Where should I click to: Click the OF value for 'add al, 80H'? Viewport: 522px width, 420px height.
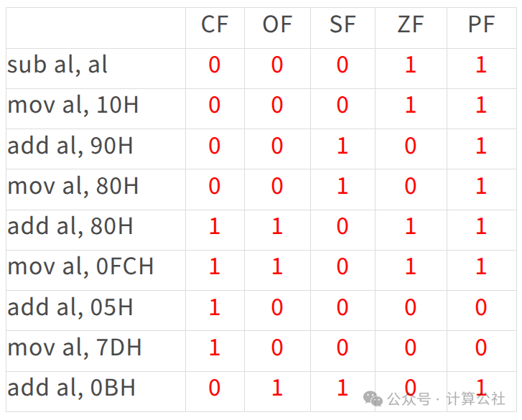click(x=277, y=226)
